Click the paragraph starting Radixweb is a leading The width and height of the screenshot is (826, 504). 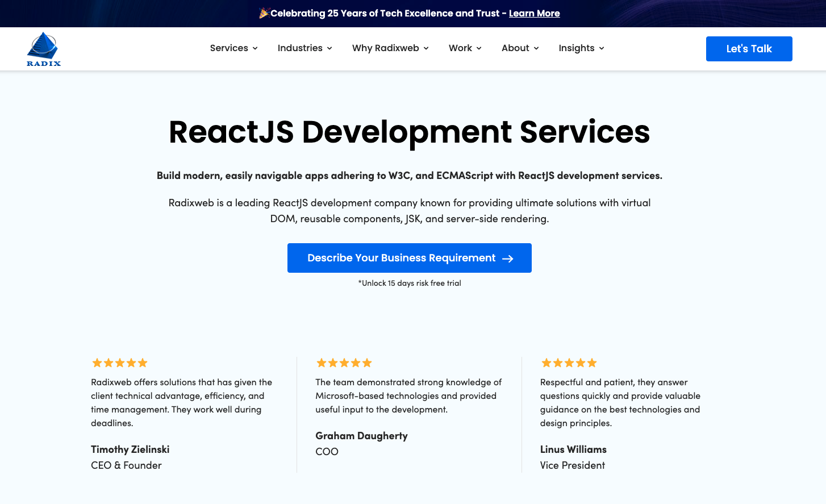[410, 211]
